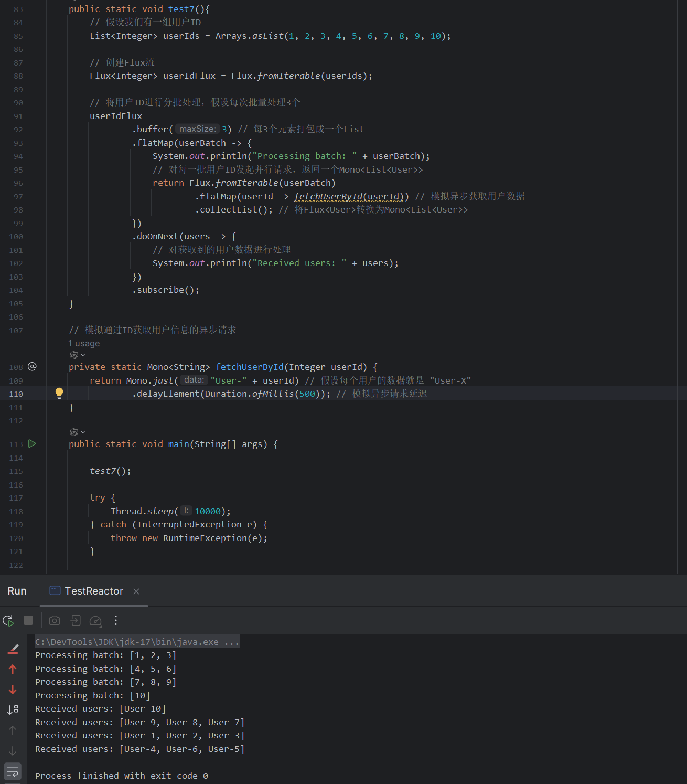Click the main method name on line 113
This screenshot has height=784, width=687.
click(179, 444)
